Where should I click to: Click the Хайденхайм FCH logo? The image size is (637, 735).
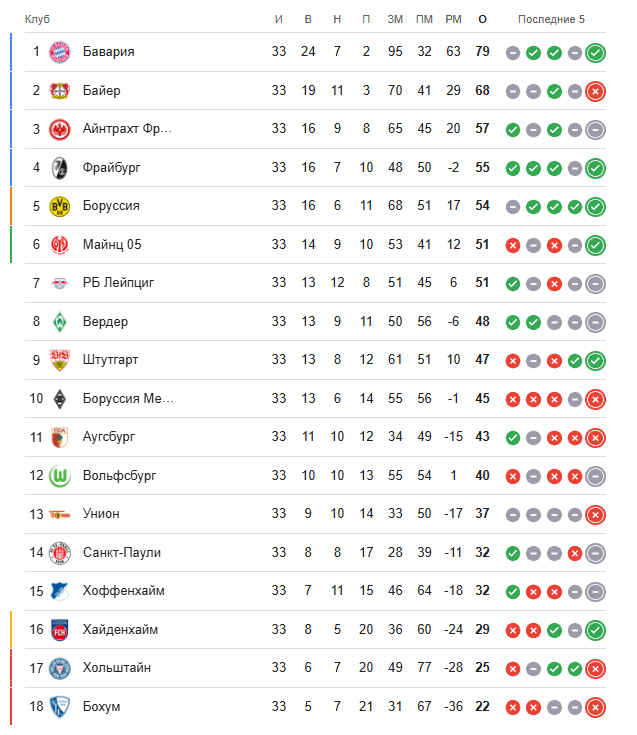(60, 630)
